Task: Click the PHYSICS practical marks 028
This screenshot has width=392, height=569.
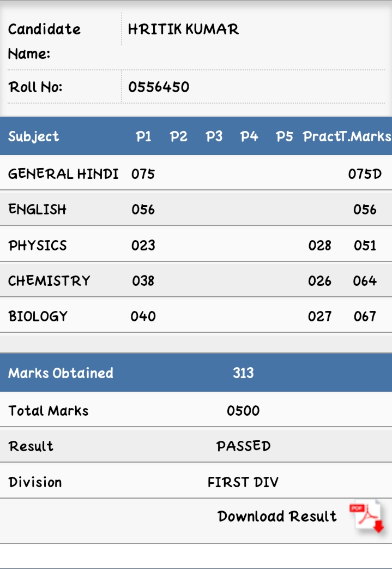Action: click(x=319, y=245)
